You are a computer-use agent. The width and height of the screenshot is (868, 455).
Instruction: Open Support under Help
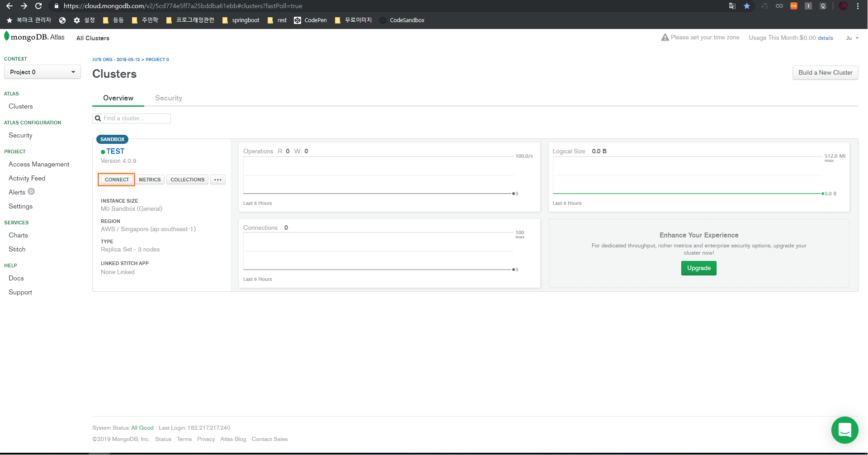[x=20, y=292]
